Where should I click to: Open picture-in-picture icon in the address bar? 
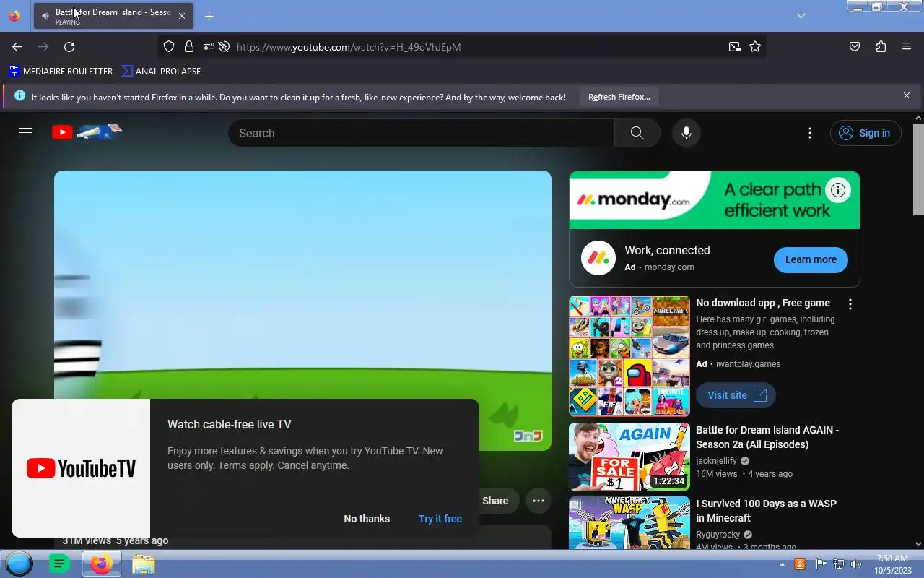(734, 47)
